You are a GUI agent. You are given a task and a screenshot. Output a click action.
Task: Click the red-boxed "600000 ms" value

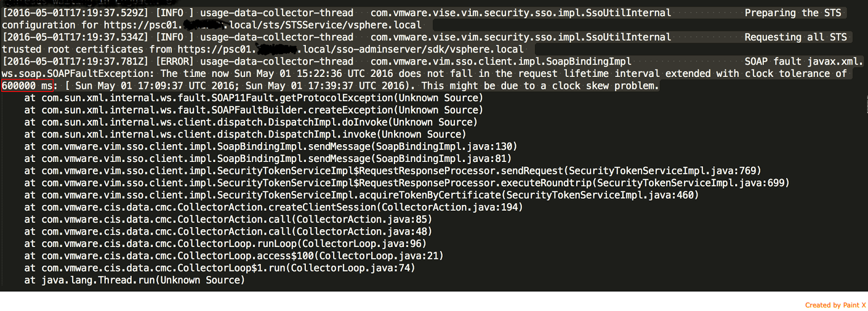point(27,86)
